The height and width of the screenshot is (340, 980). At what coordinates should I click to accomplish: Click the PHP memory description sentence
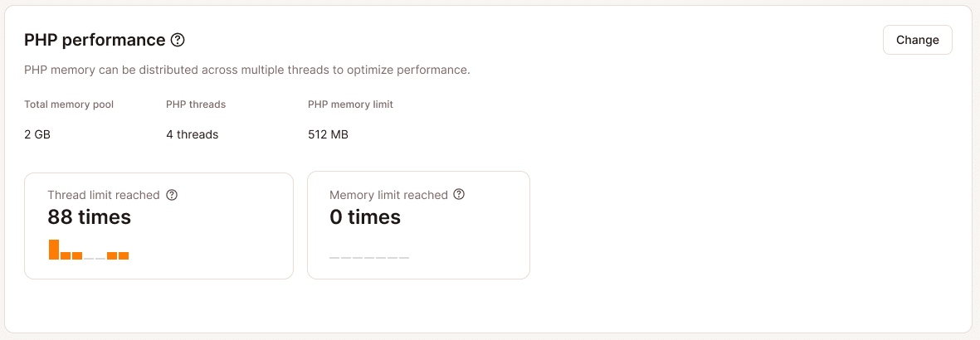tap(247, 70)
